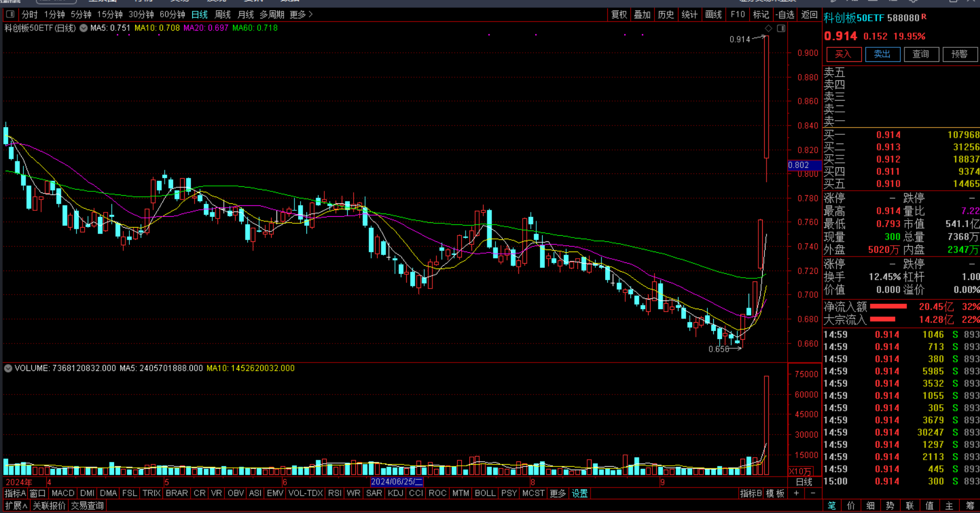The width and height of the screenshot is (980, 513).
Task: Switch indicator to OBV
Action: (236, 493)
